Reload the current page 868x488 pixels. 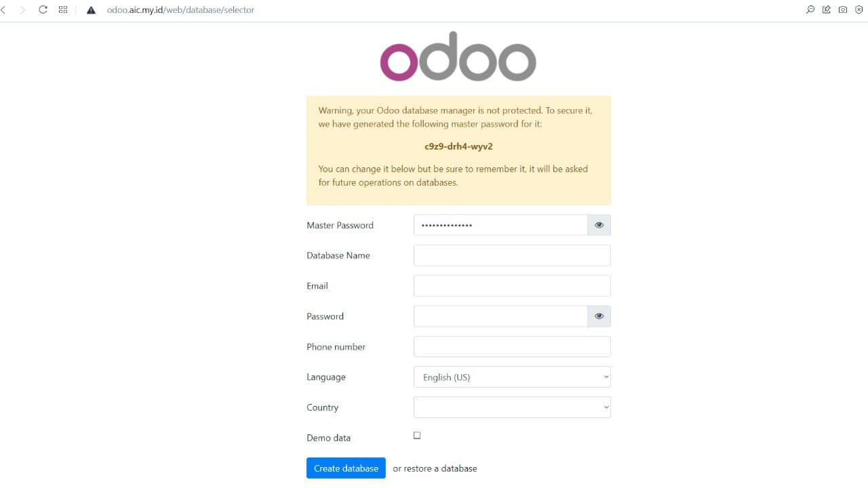(43, 10)
